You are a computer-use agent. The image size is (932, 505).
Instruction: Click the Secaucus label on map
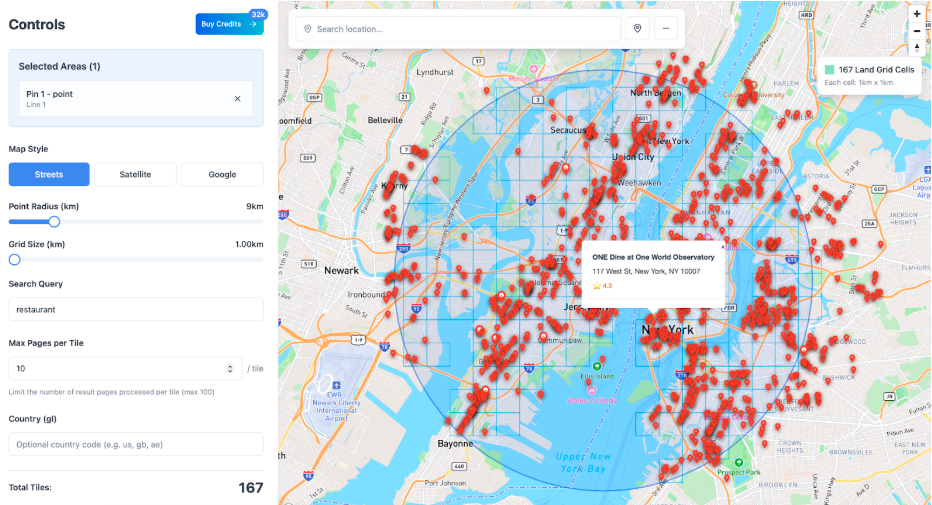[x=568, y=130]
